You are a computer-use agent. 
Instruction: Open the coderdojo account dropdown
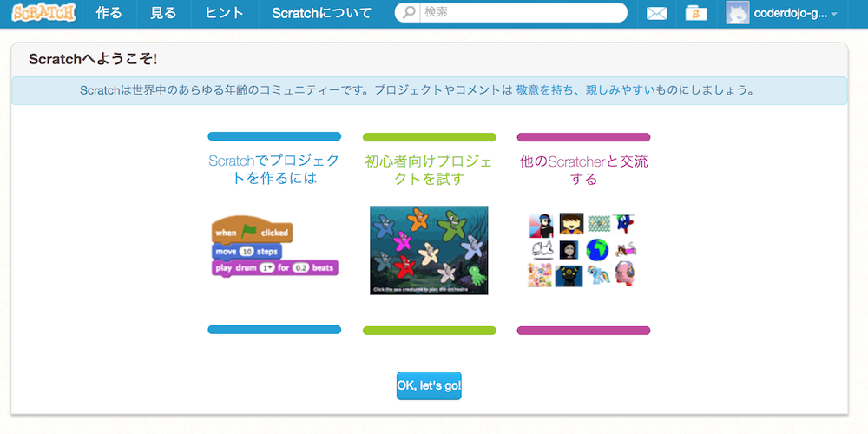(795, 14)
